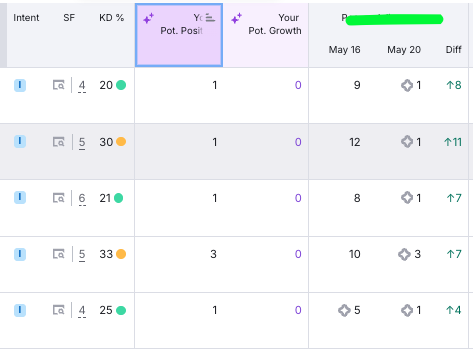Click the Informational intent badge in KD 20 row
473x362 pixels.
coord(20,85)
